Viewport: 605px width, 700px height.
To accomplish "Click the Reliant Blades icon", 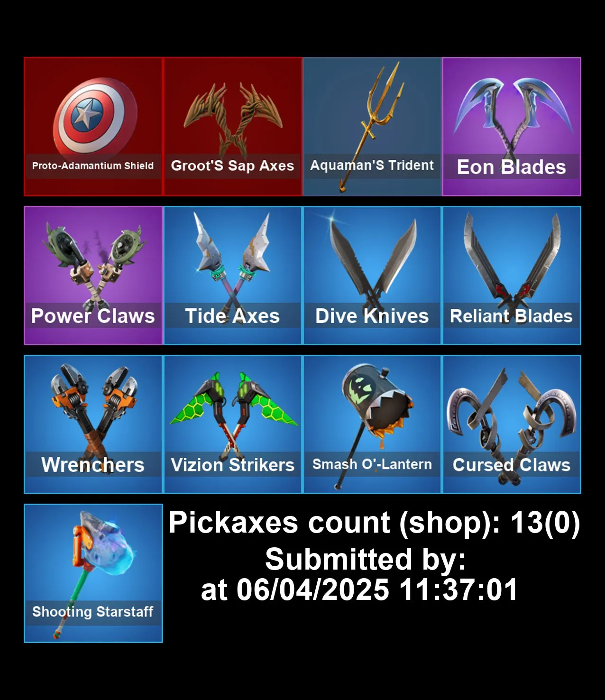I will click(512, 276).
